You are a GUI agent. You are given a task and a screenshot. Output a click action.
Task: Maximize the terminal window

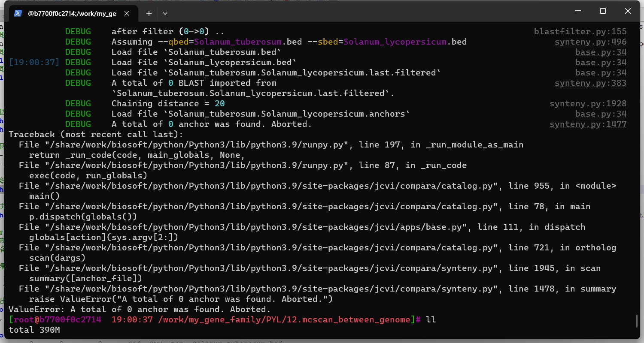click(603, 11)
